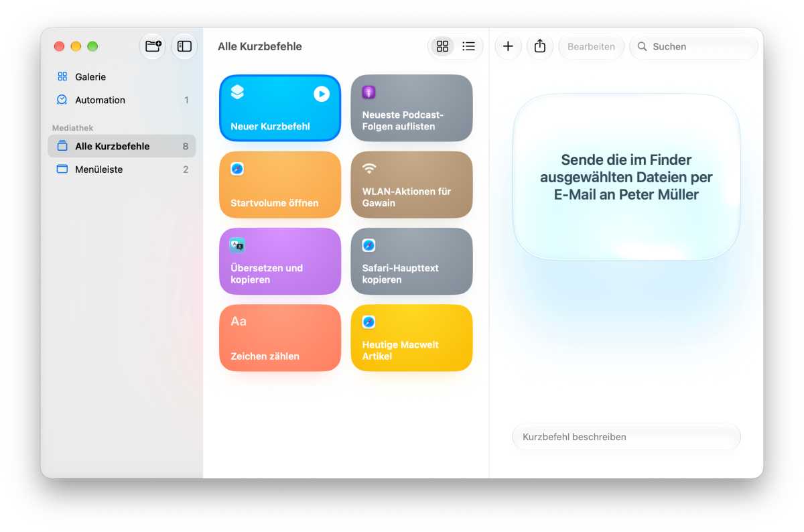Select Neueste Podcast-Folgen auflisten tile
Screen dimensions: 804x532
(x=411, y=108)
